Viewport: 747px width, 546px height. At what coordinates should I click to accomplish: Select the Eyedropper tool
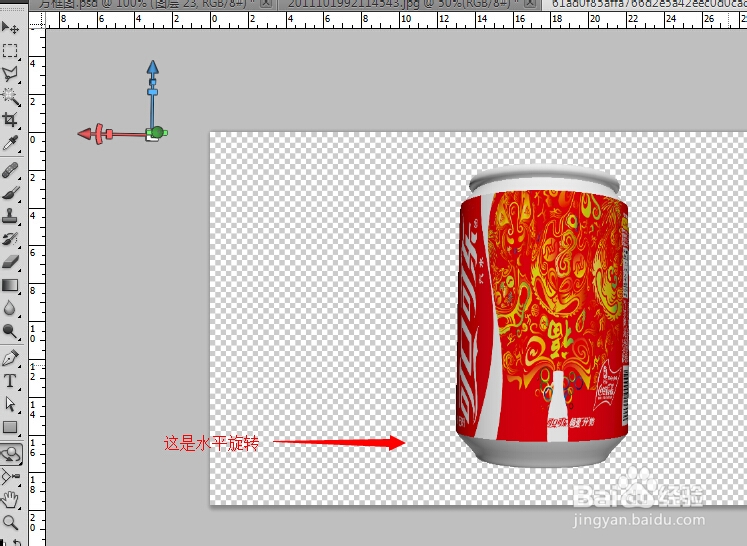pyautogui.click(x=10, y=143)
